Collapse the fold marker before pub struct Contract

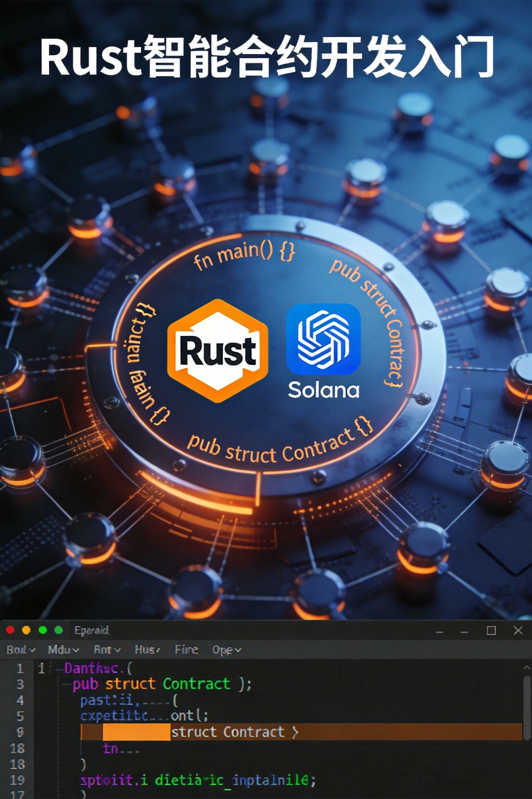click(x=66, y=684)
